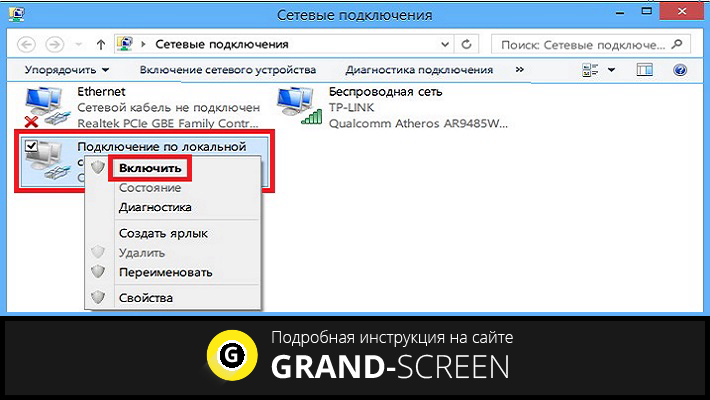The height and width of the screenshot is (400, 710).
Task: Uncheck the local area connection checkbox
Action: click(x=31, y=147)
